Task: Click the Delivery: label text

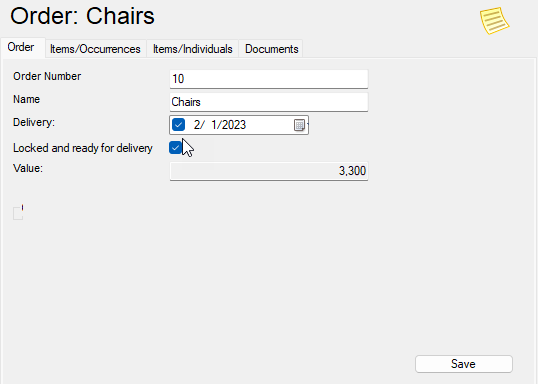Action: [34, 122]
